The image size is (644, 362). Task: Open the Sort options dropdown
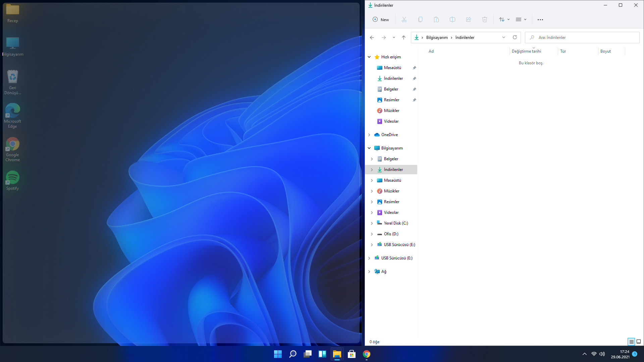click(x=504, y=19)
